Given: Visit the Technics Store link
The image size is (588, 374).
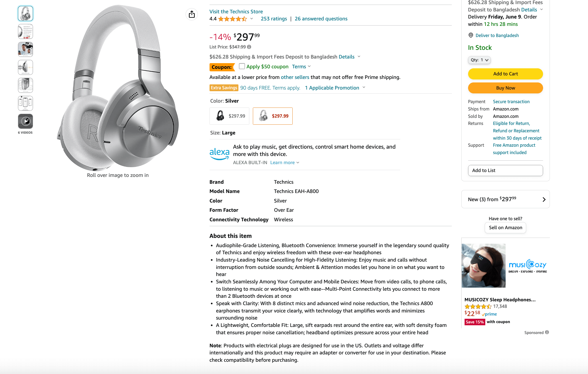Looking at the screenshot, I should [236, 11].
